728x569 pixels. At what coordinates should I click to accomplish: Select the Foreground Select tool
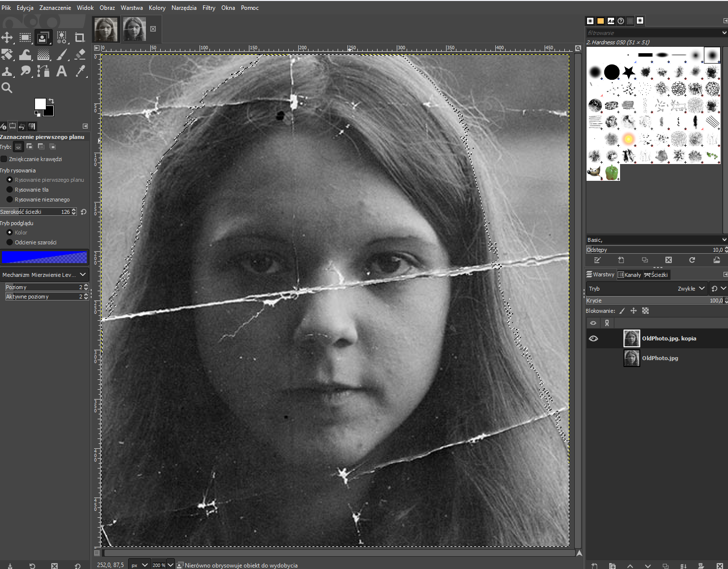click(43, 37)
